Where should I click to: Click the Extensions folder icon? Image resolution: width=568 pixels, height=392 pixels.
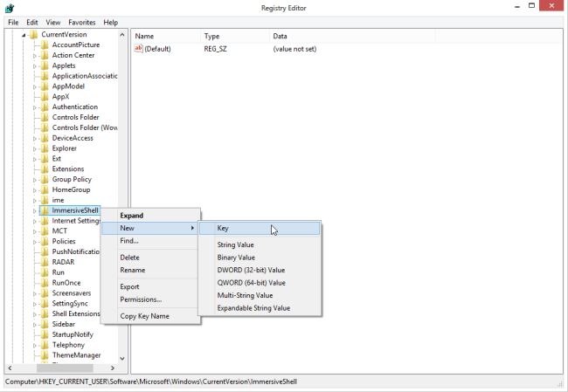pos(45,169)
